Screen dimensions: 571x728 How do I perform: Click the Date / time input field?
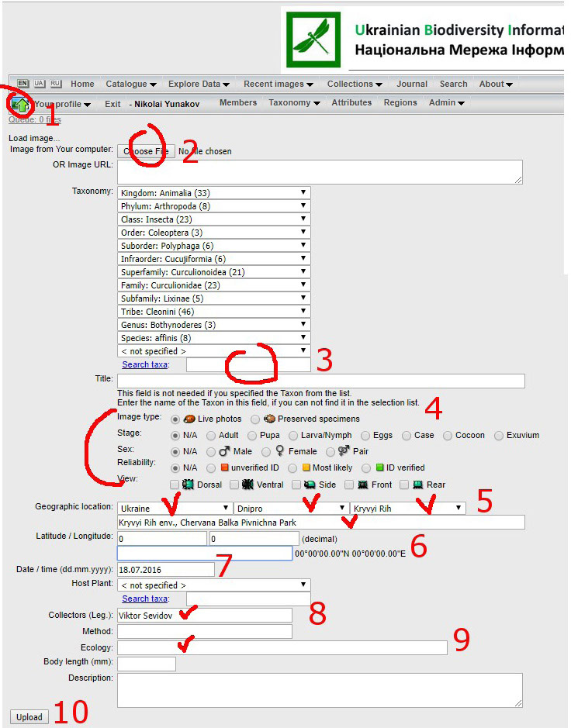point(166,569)
